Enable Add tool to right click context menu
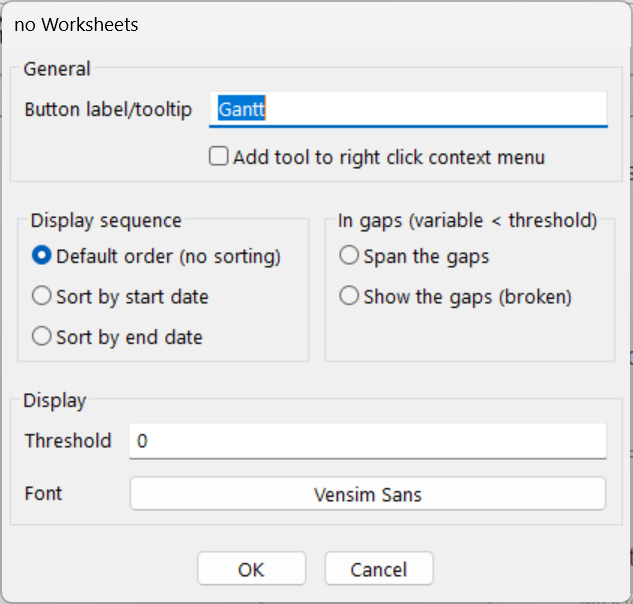Screen dimensions: 633x604 218,157
